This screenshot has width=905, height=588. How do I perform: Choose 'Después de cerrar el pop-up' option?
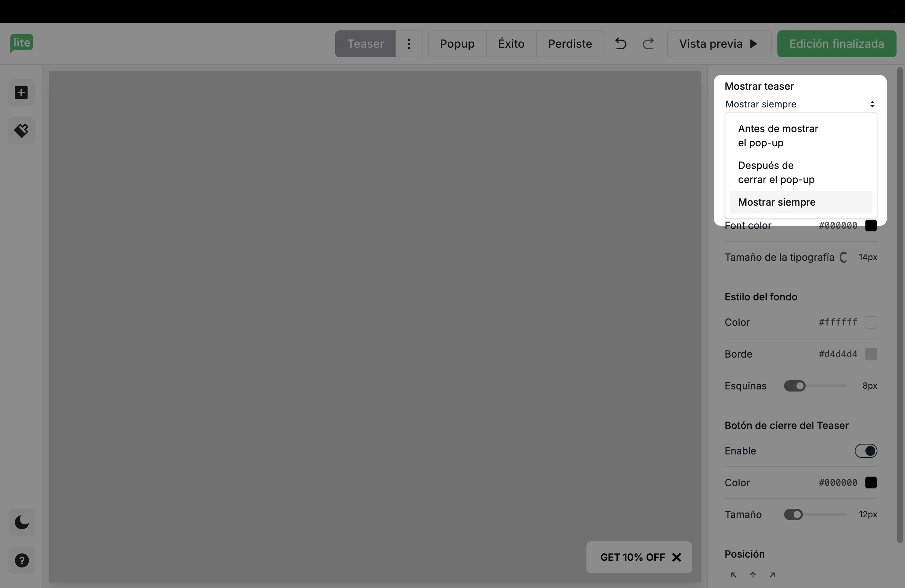tap(776, 172)
